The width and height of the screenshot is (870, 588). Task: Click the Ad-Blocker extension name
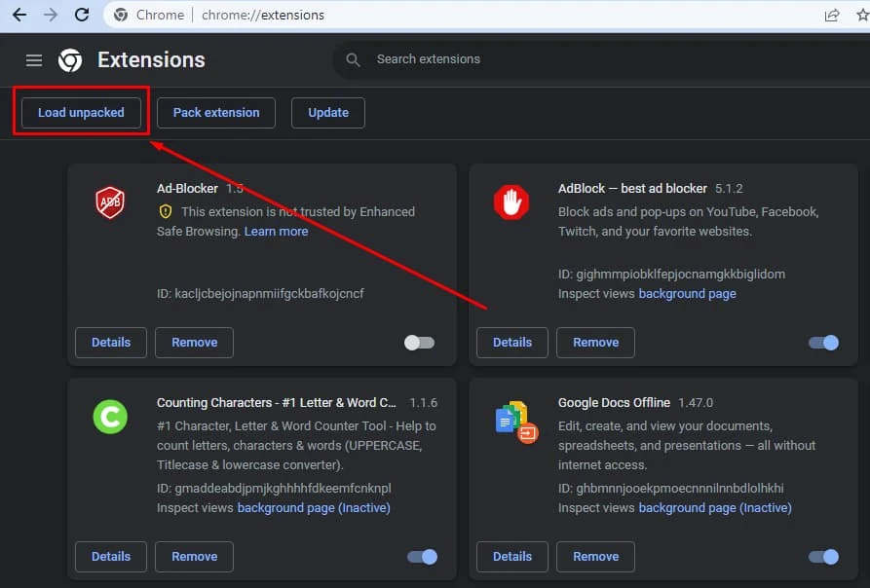coord(187,189)
